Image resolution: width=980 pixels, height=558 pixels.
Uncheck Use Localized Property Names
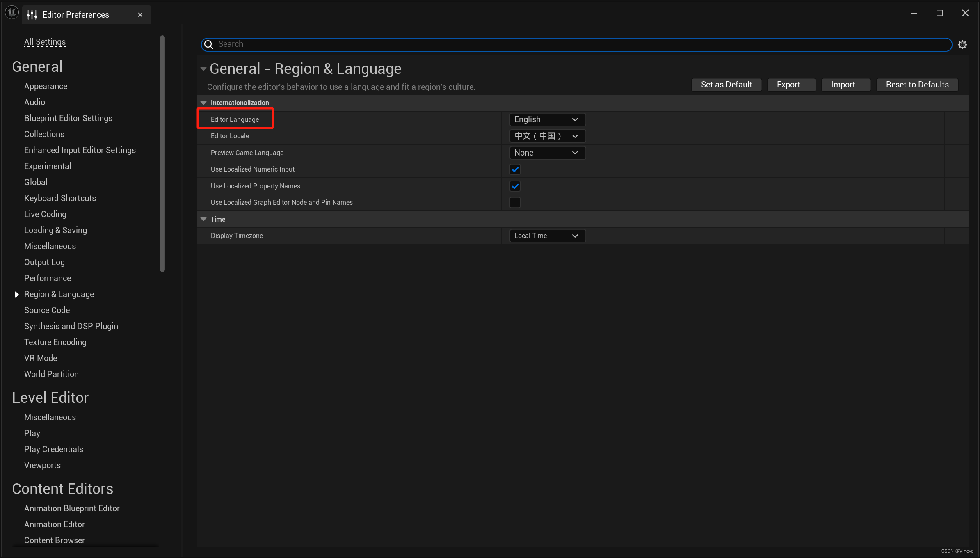515,186
